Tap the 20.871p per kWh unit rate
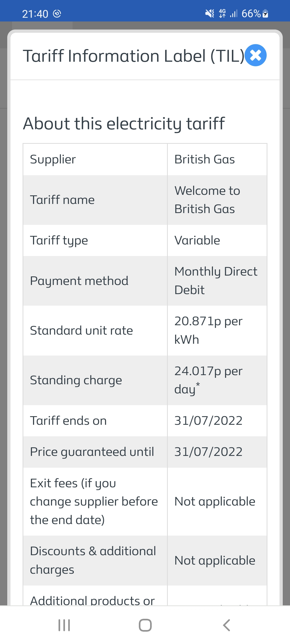Screen dimensions: 290x644 pyautogui.click(x=208, y=330)
